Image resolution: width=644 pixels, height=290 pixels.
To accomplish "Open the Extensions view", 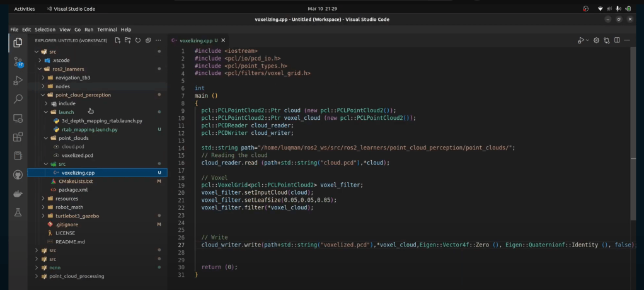I will pyautogui.click(x=18, y=136).
